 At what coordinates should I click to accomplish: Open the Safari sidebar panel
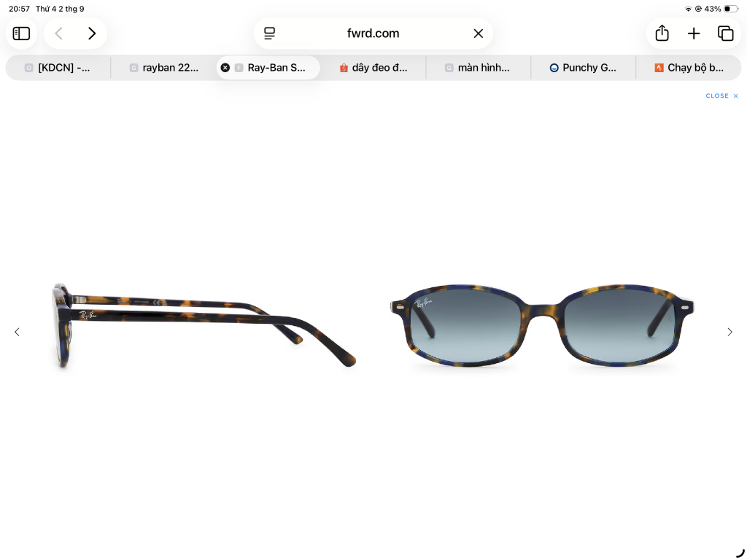[x=21, y=34]
